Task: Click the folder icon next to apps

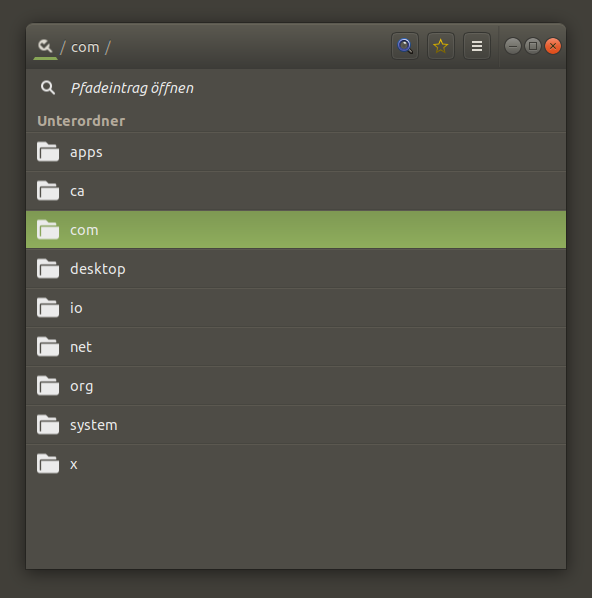Action: pyautogui.click(x=48, y=152)
